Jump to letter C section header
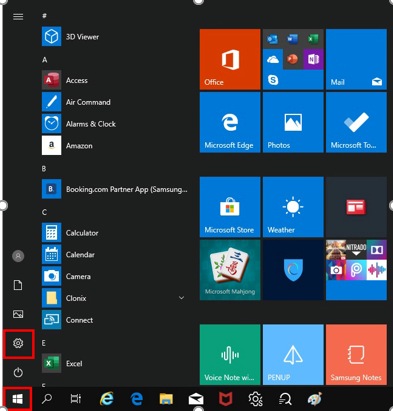Viewport: 393px width, 411px height. [44, 212]
